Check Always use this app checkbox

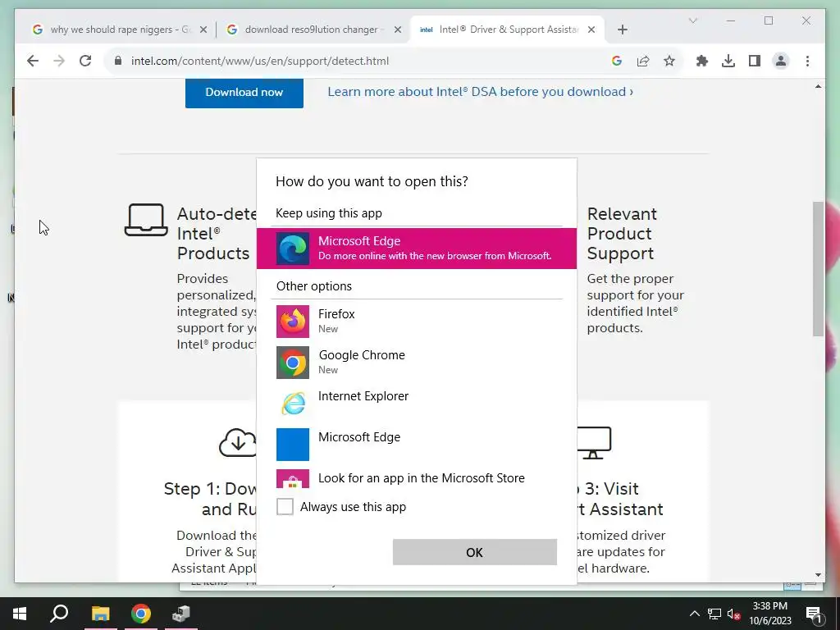point(285,506)
